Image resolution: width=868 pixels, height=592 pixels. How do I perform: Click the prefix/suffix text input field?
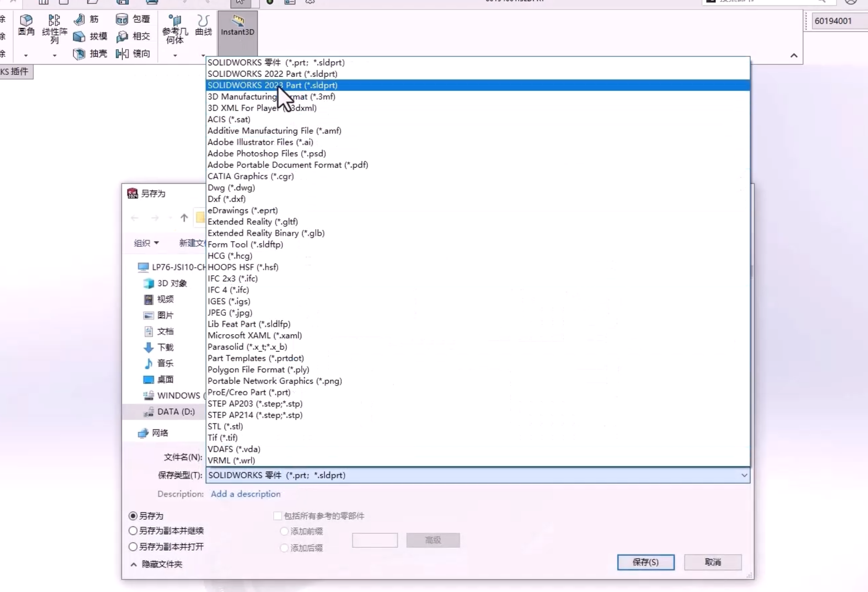tap(375, 540)
